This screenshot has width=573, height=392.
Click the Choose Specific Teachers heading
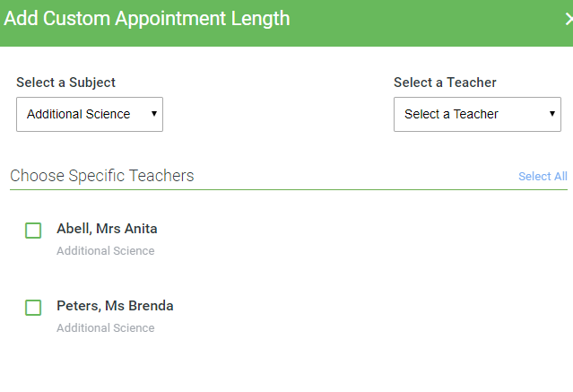(x=101, y=176)
